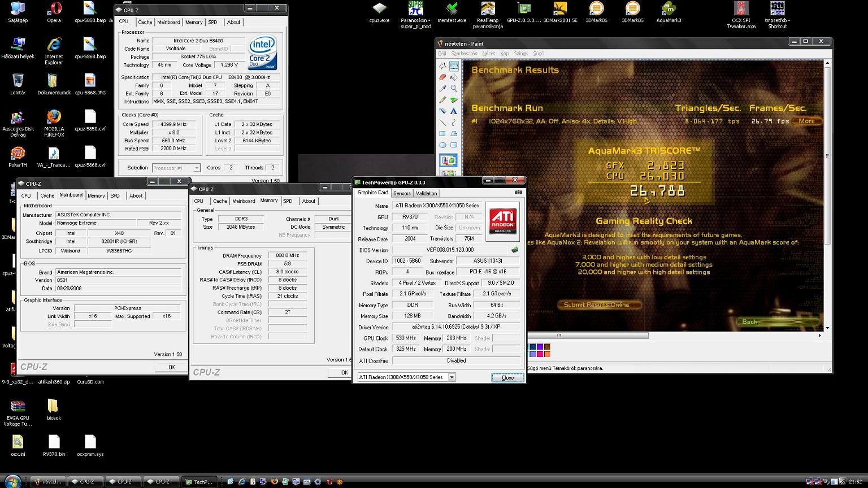Switch to the Sensors tab in GPU-Z
The image size is (868, 488).
point(402,193)
